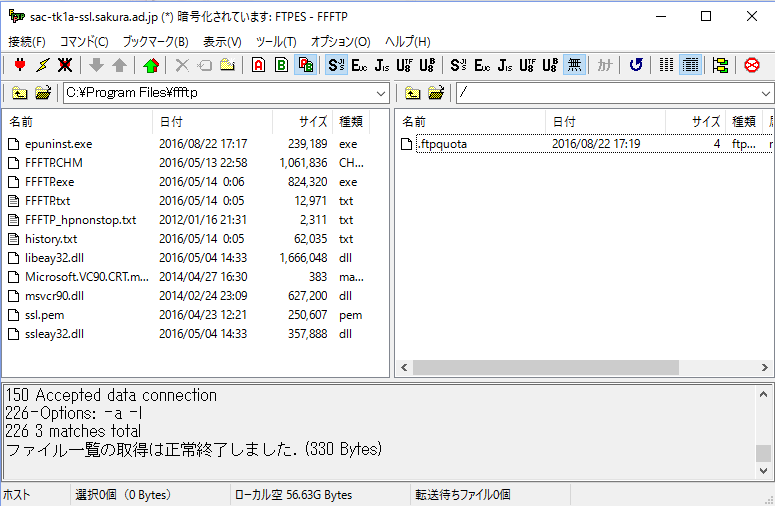
Task: Click scroll-left arrow of remote list scrollbar
Action: [404, 368]
